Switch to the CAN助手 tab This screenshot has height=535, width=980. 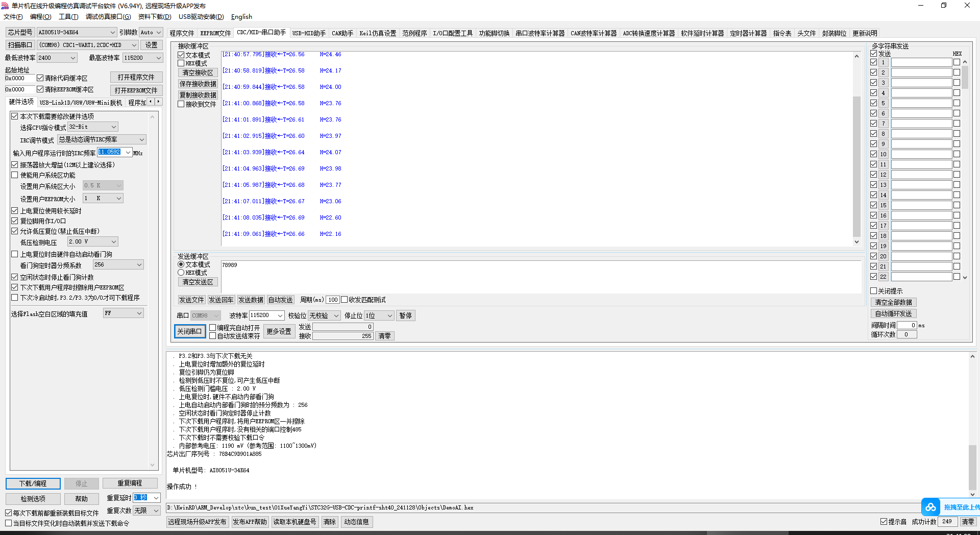[342, 33]
